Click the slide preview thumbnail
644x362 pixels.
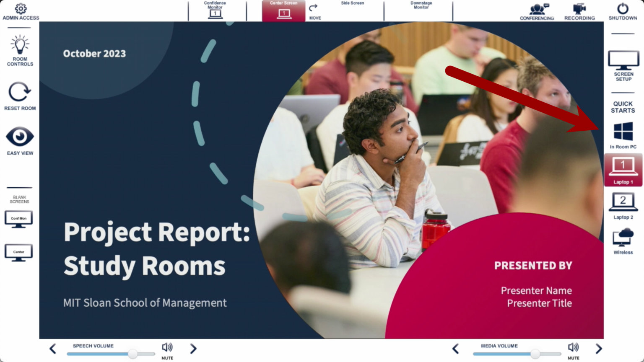321,180
